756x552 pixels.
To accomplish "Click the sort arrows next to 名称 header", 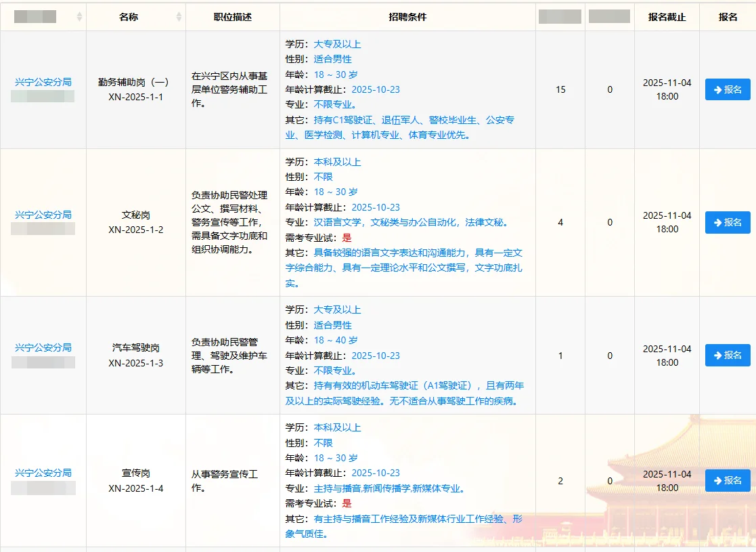I will (x=178, y=16).
